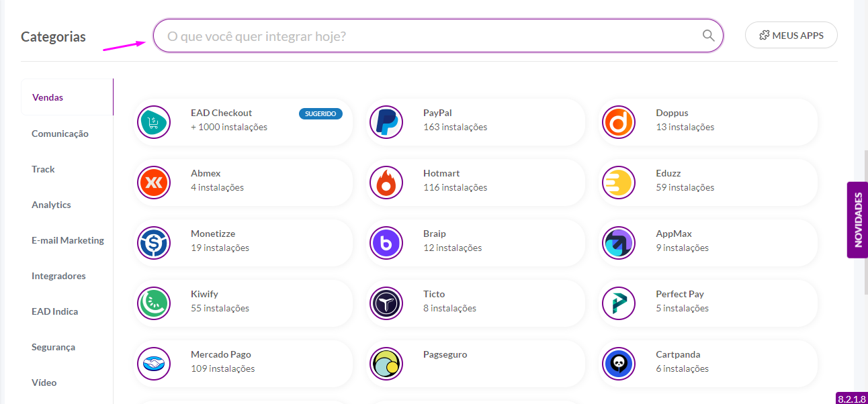868x404 pixels.
Task: Click the page vertical scrollbar
Action: coord(865,221)
